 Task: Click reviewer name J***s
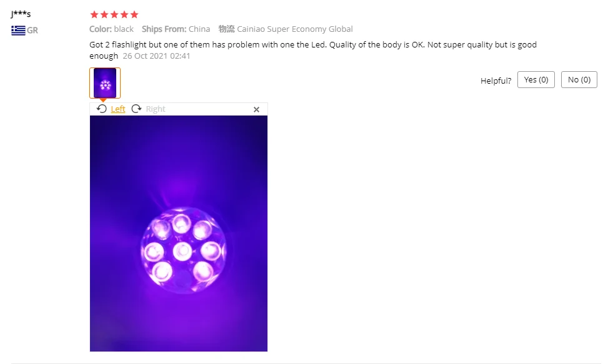click(x=21, y=14)
